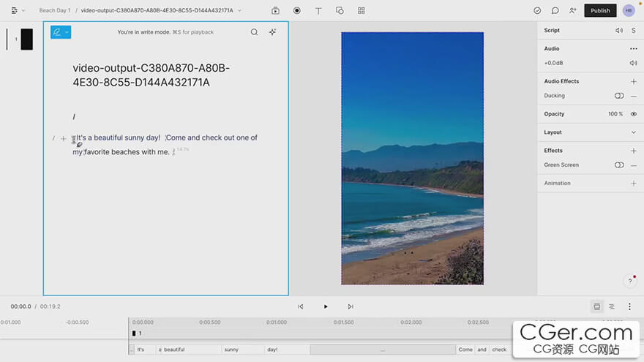Image resolution: width=644 pixels, height=362 pixels.
Task: Click the checkmark status icon near Publish
Action: coord(537,11)
